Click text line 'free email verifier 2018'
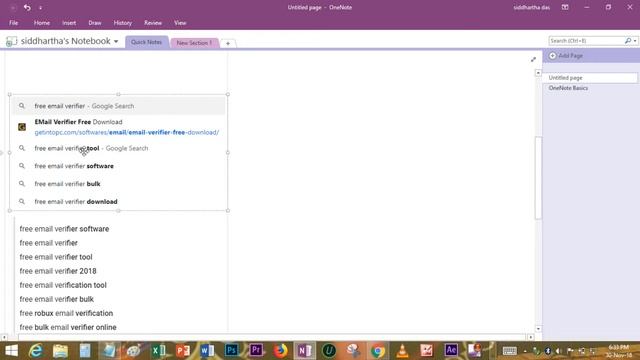Screen dimensions: 640x360 tap(58, 271)
